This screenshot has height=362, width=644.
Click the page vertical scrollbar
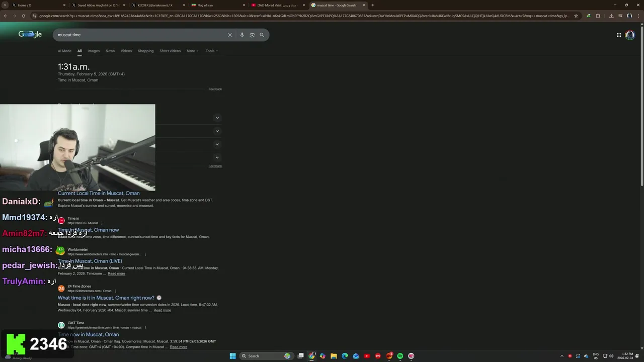[x=641, y=107]
